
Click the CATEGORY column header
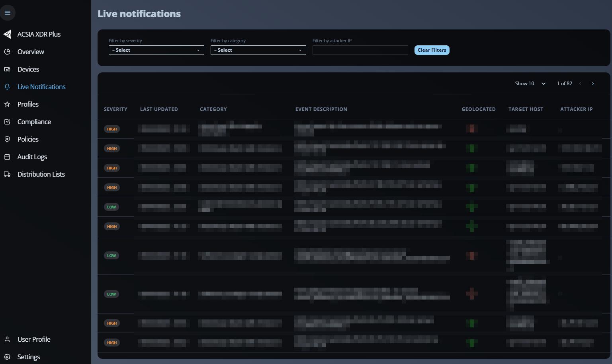(213, 109)
